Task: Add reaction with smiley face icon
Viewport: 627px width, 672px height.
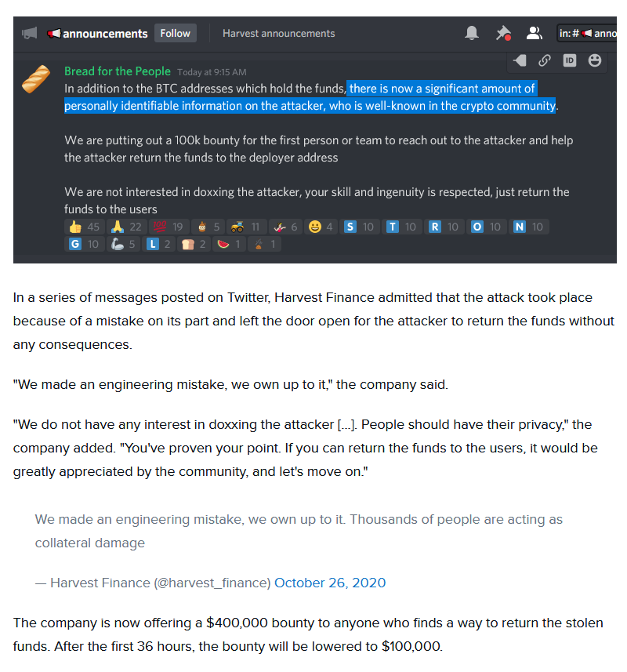Action: pyautogui.click(x=594, y=60)
